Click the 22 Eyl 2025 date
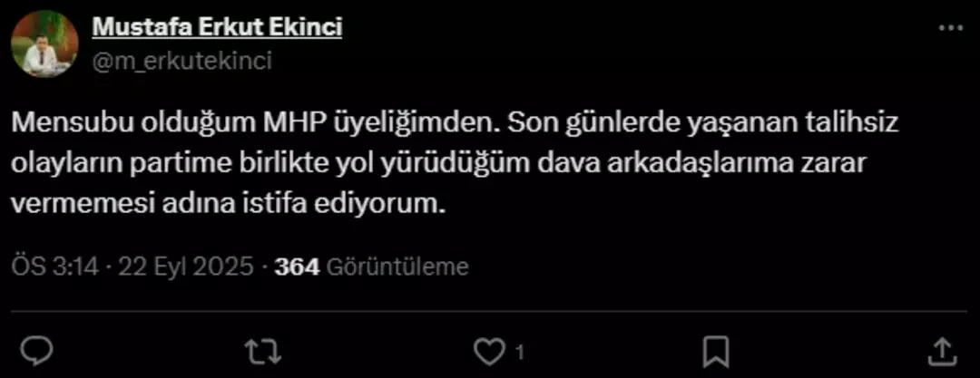 click(x=191, y=267)
